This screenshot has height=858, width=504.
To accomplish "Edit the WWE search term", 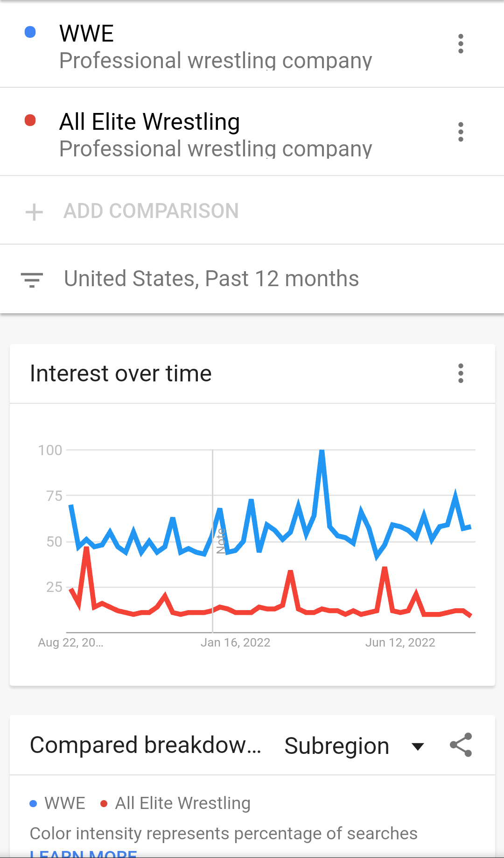I will (x=87, y=34).
